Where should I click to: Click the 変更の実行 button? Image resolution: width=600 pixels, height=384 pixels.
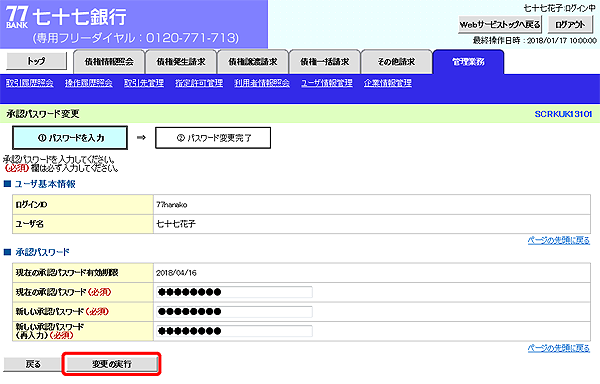click(112, 364)
